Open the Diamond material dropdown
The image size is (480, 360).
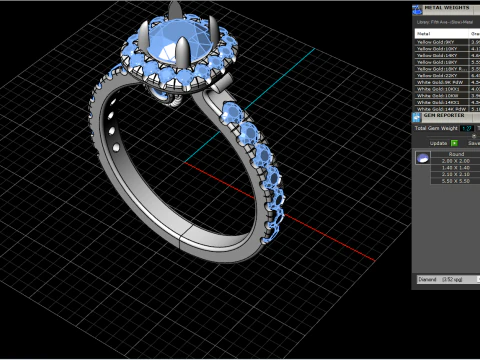(448, 279)
